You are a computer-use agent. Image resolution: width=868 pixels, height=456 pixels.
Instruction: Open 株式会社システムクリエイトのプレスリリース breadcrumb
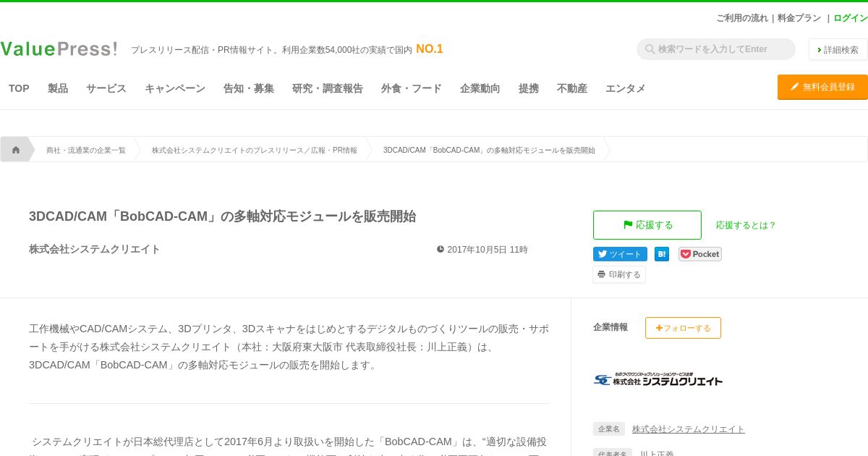tap(255, 150)
